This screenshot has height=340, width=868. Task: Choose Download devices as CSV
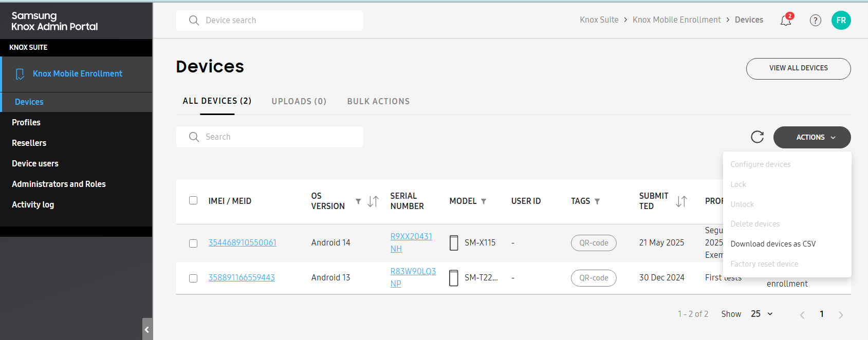tap(773, 244)
